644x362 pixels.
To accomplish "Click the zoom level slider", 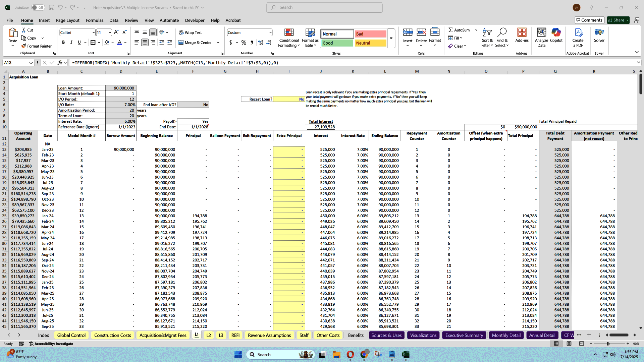I will point(608,344).
